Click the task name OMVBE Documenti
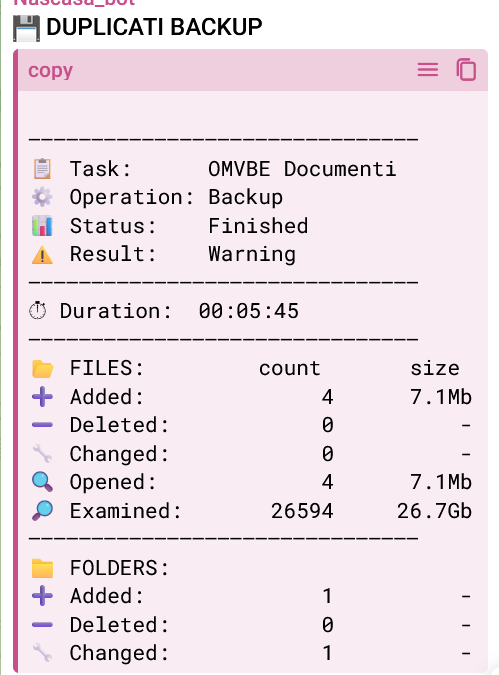The width and height of the screenshot is (499, 675). pos(302,169)
